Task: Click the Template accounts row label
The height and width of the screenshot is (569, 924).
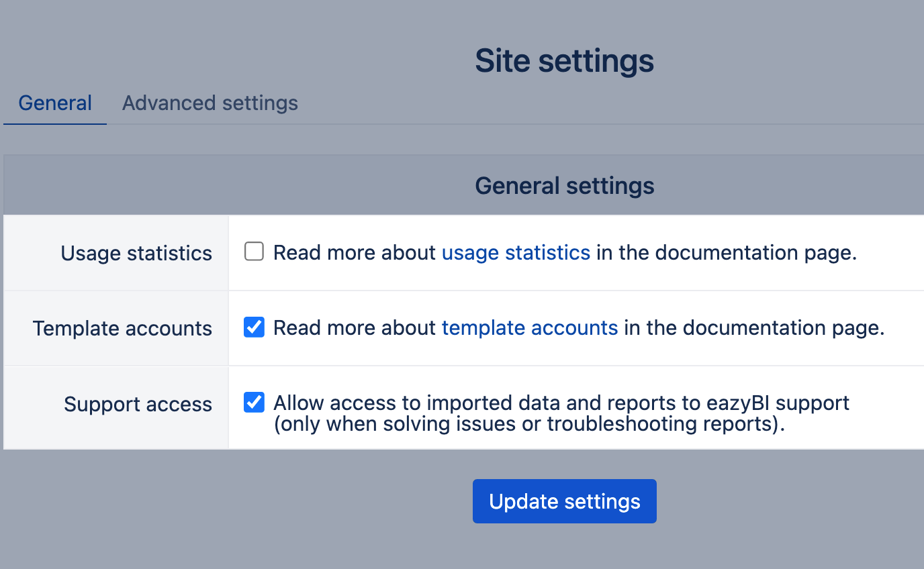Action: [x=122, y=328]
